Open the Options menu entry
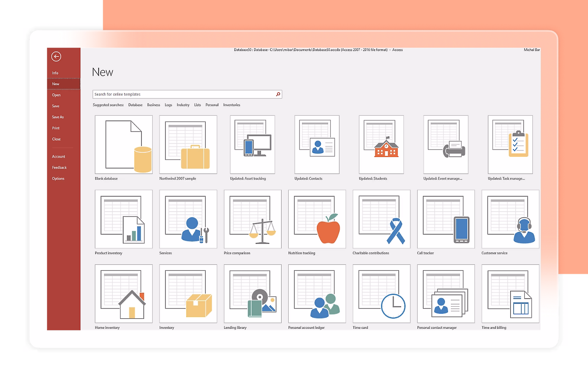Viewport: 588px width, 377px height. [58, 178]
